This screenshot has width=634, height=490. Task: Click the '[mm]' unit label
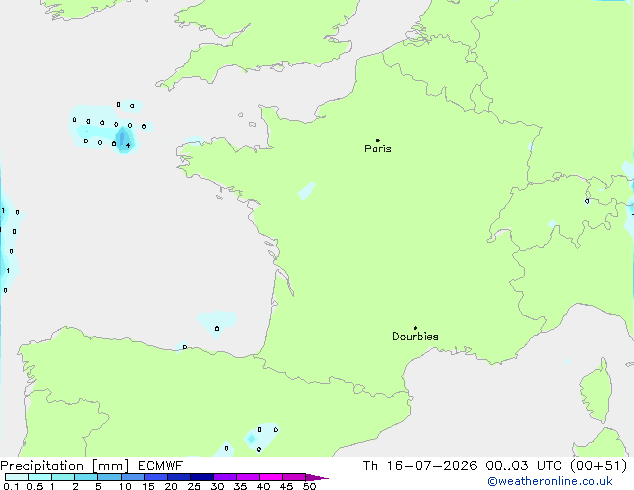click(x=110, y=466)
